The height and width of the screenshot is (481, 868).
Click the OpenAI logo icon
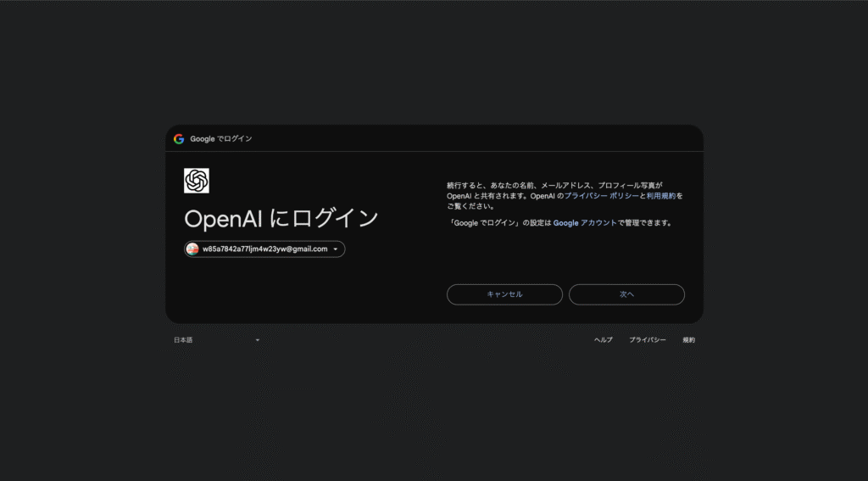coord(197,181)
